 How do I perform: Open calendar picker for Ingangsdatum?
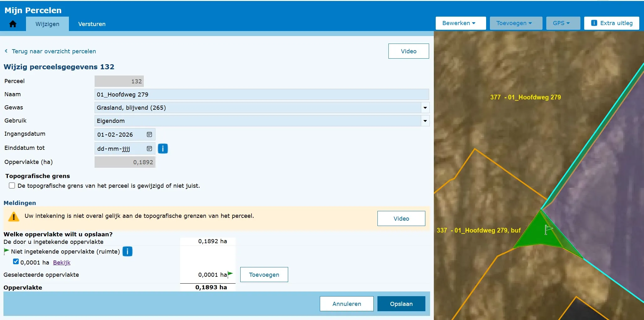pyautogui.click(x=149, y=134)
